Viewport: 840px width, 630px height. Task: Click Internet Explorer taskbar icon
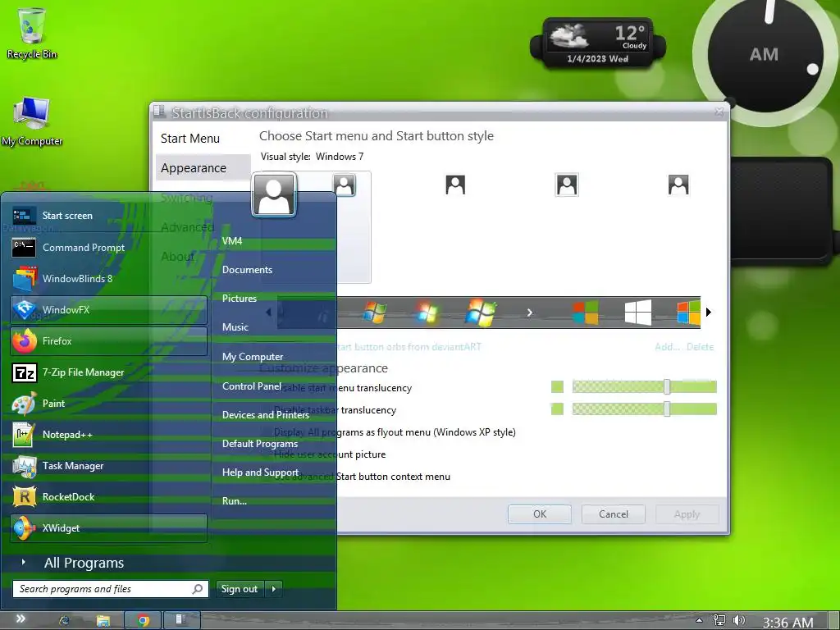coord(64,620)
